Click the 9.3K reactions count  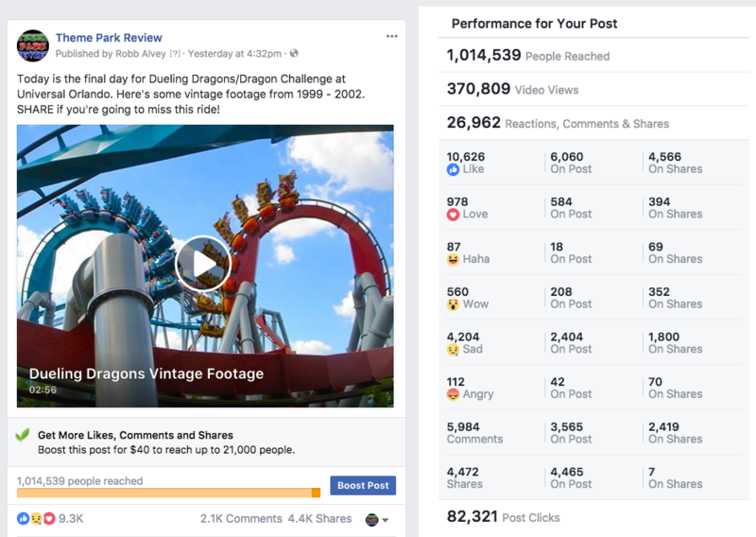pyautogui.click(x=71, y=519)
